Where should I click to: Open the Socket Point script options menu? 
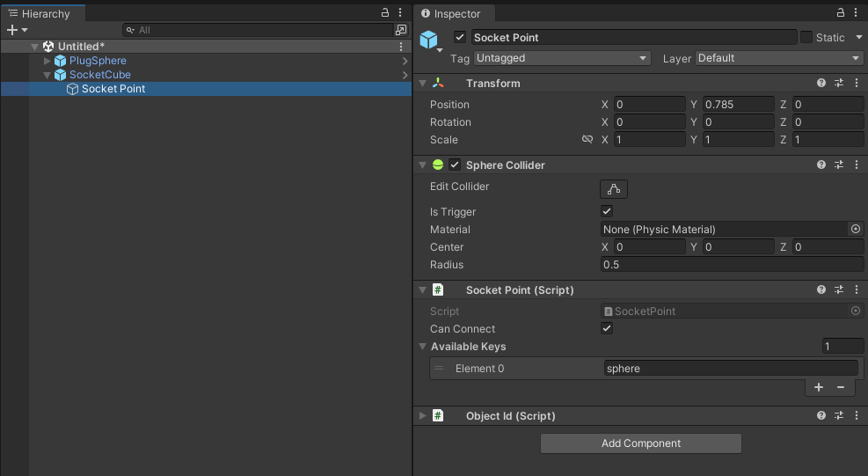pos(857,289)
